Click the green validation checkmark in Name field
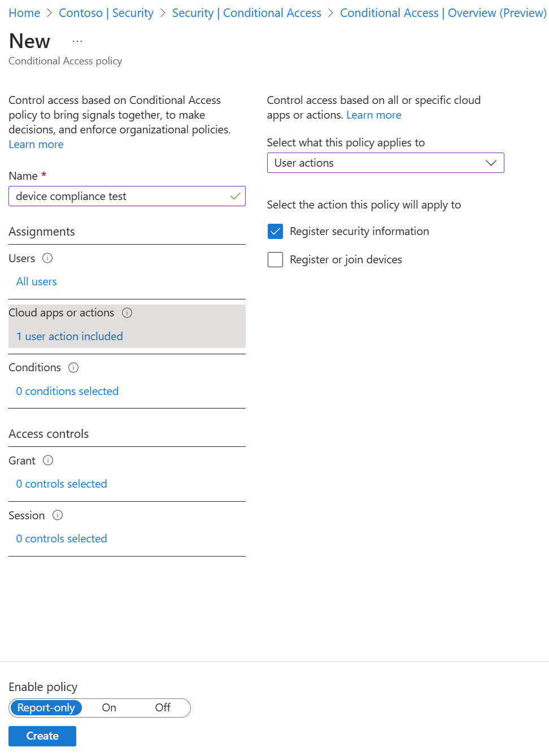This screenshot has width=549, height=756. [x=234, y=196]
